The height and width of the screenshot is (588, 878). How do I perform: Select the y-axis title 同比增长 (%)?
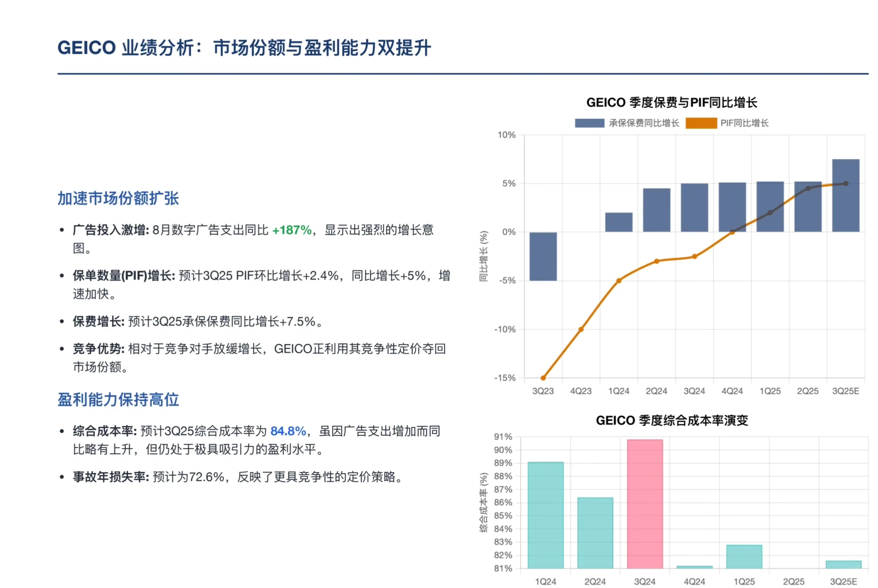(483, 256)
